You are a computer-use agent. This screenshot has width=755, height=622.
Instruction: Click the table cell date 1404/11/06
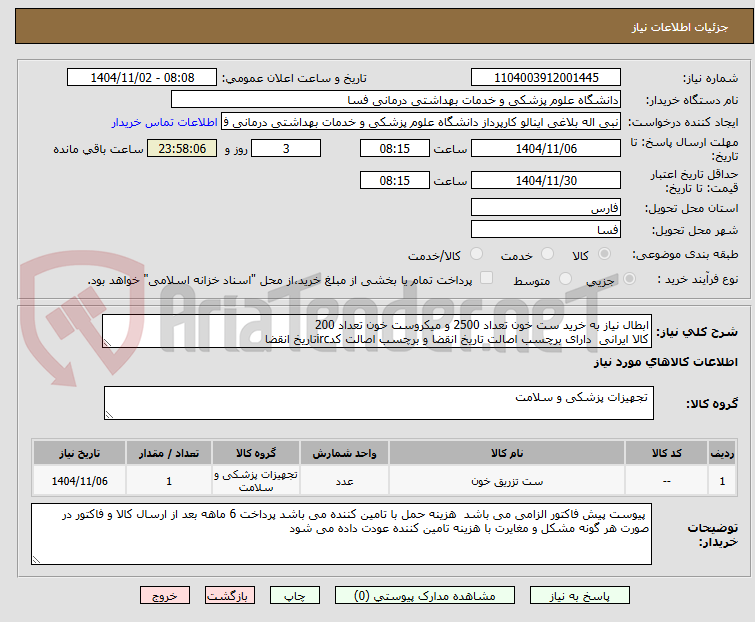click(79, 480)
